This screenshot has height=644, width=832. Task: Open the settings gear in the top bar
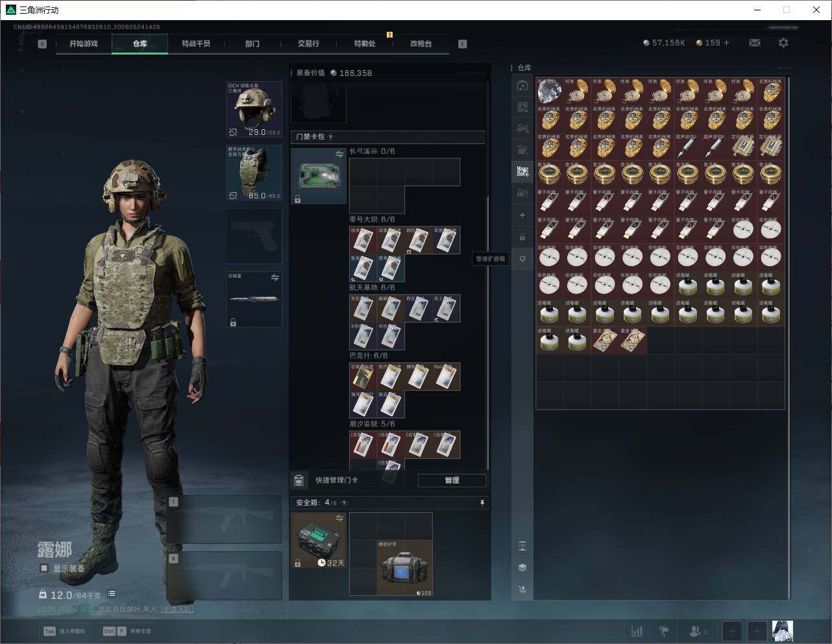783,43
